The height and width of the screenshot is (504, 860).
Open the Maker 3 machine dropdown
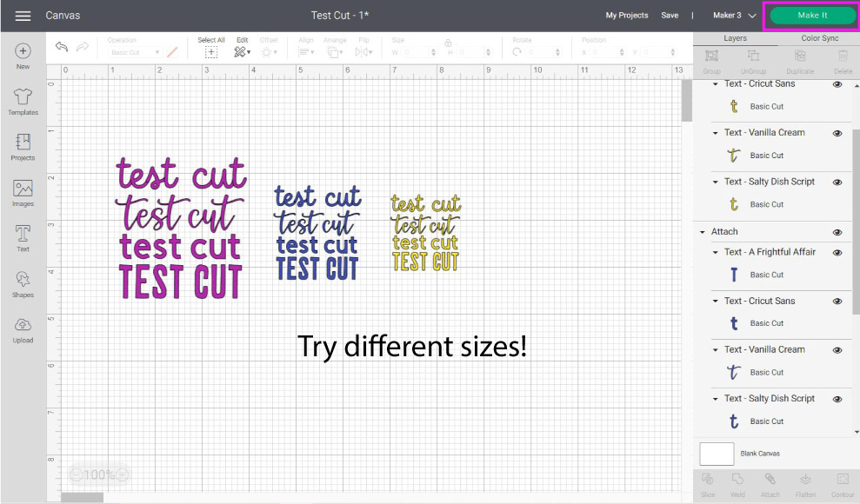[734, 16]
